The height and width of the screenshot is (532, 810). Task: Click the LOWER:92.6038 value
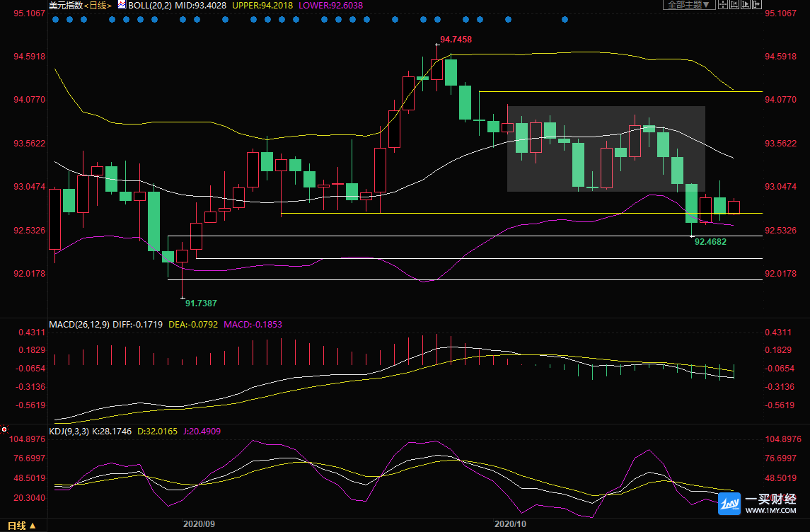330,5
